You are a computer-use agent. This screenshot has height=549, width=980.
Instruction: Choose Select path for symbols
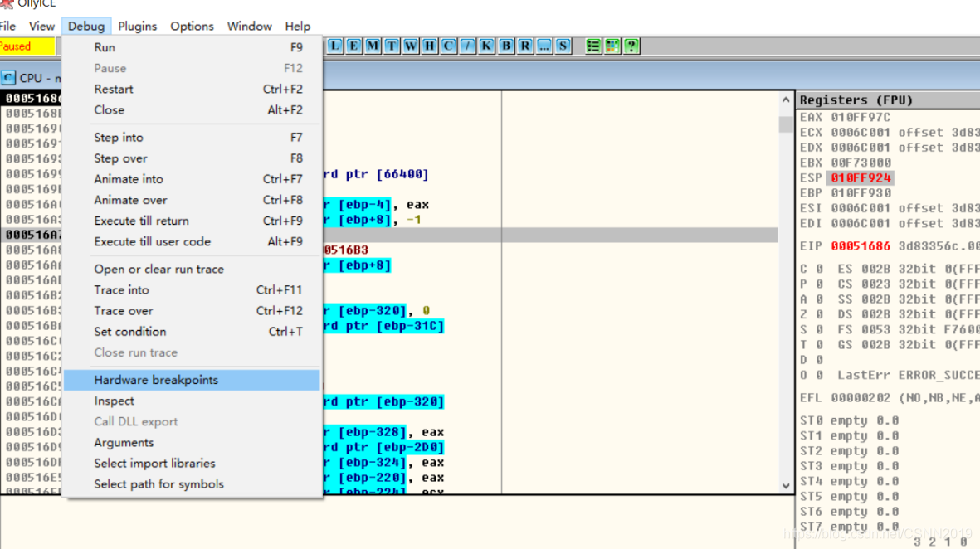(x=192, y=484)
